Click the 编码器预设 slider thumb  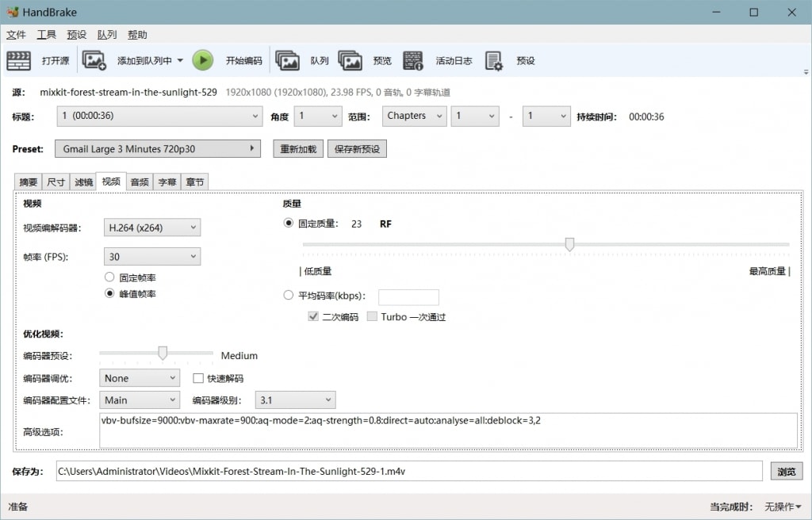tap(163, 354)
